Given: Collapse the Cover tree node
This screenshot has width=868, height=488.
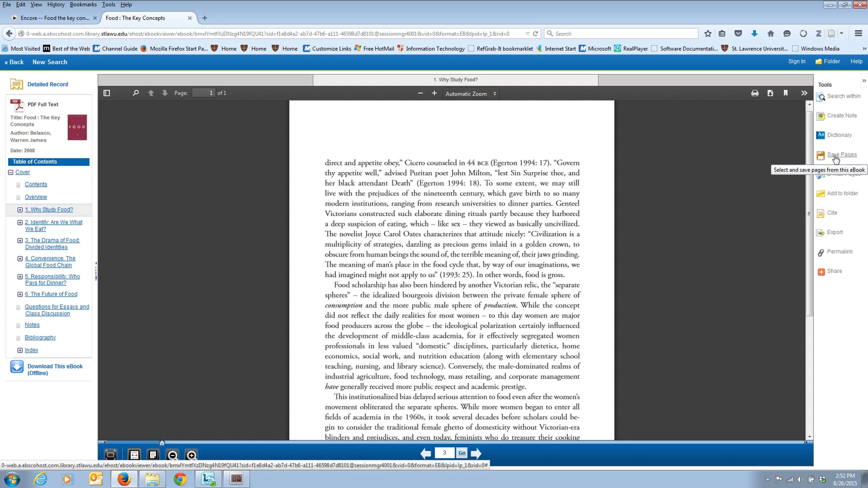Looking at the screenshot, I should pos(11,172).
